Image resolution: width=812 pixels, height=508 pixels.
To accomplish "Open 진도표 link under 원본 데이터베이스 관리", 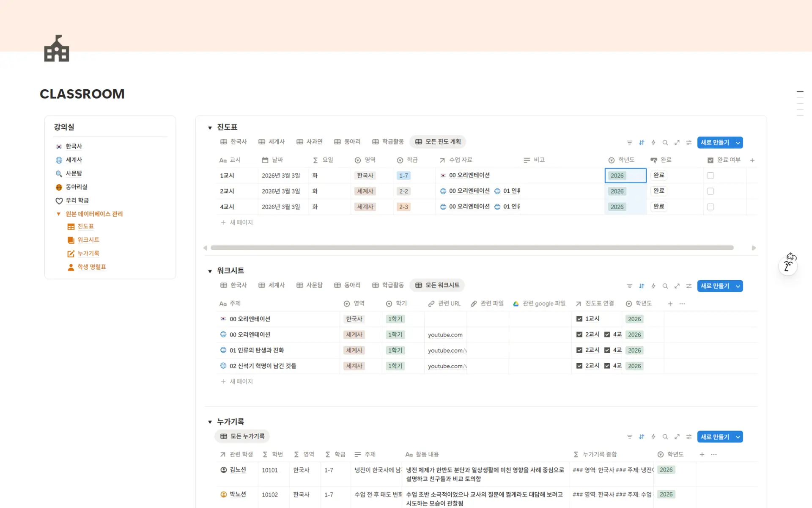I will coord(85,226).
